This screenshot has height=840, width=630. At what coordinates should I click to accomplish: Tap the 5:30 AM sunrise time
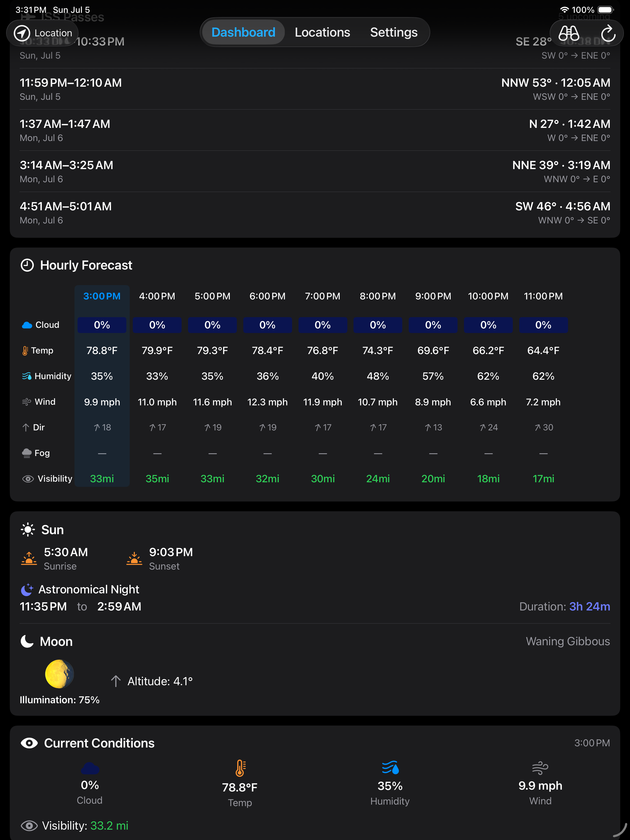(x=66, y=552)
